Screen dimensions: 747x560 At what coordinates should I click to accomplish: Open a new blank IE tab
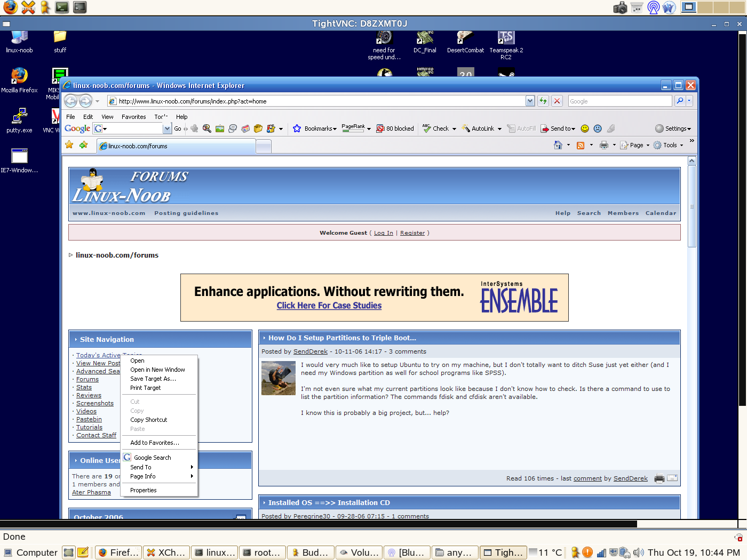click(264, 146)
